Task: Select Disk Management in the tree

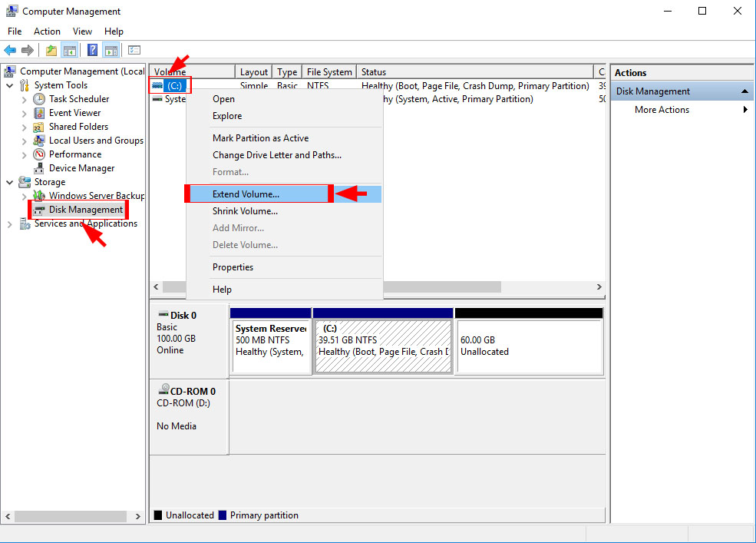Action: click(x=85, y=210)
